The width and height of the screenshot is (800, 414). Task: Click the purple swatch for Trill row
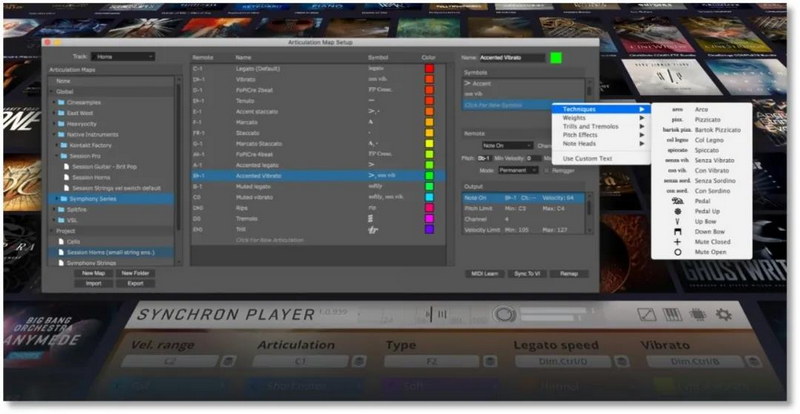pos(430,229)
